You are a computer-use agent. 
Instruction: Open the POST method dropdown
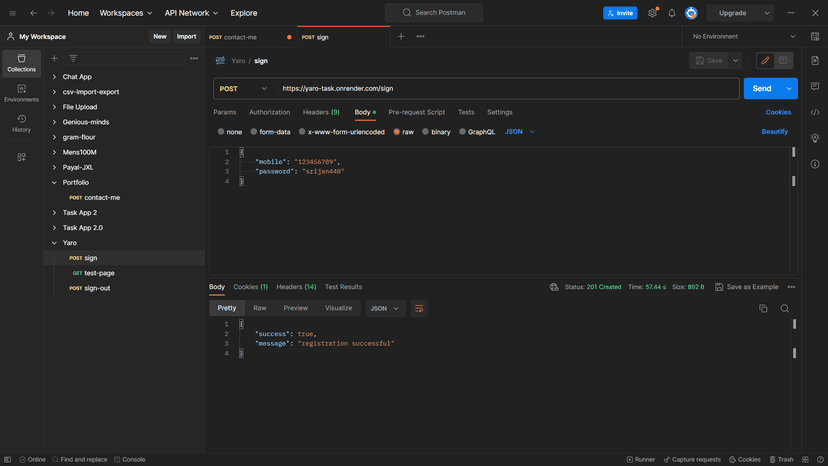[243, 89]
